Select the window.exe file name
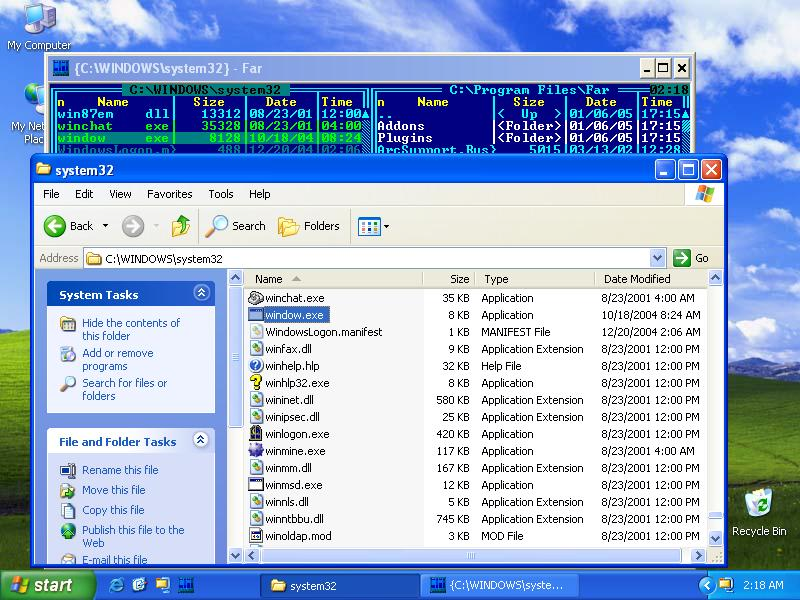 click(294, 315)
